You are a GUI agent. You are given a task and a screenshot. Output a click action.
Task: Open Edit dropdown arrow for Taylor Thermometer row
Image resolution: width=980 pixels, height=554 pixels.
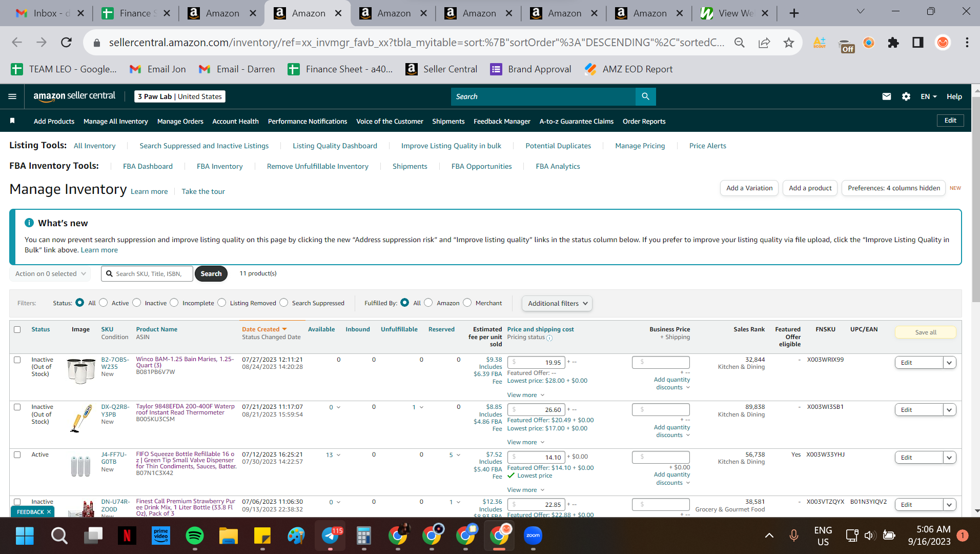click(949, 410)
